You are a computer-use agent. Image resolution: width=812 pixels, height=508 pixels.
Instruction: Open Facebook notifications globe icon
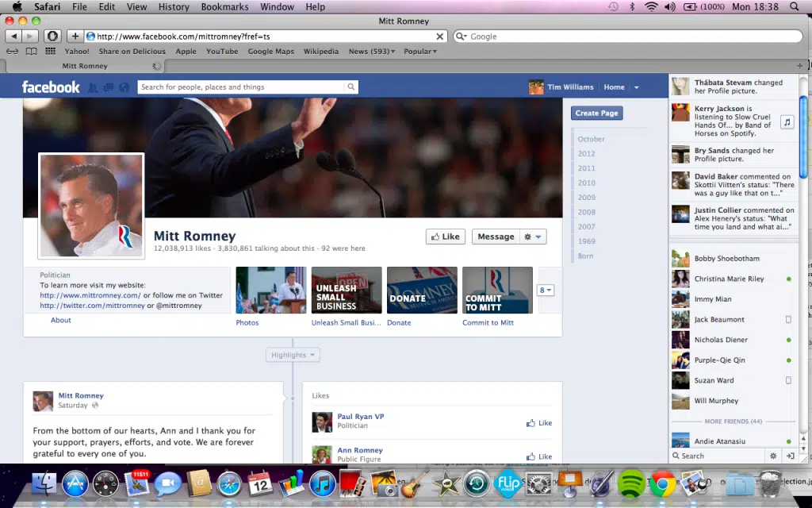(x=124, y=87)
